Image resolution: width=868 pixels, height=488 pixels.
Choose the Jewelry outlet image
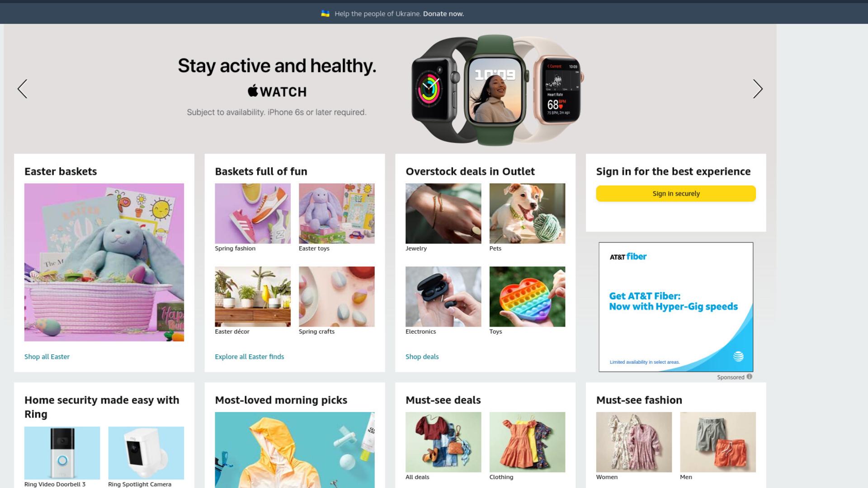tap(443, 213)
